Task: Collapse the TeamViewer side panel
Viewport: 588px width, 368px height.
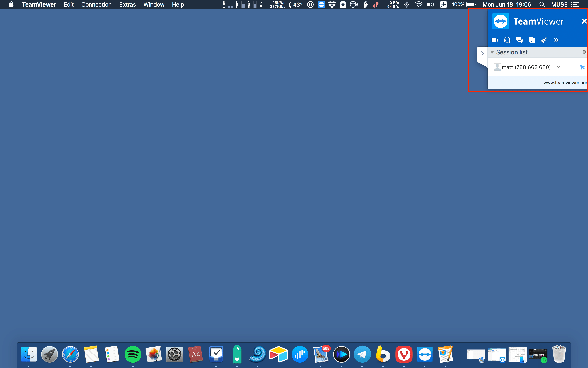Action: click(483, 53)
